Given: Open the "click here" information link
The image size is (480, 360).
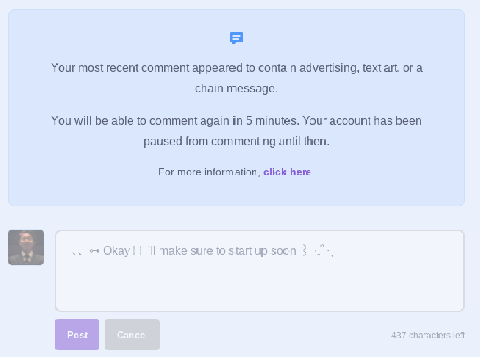Looking at the screenshot, I should [287, 172].
